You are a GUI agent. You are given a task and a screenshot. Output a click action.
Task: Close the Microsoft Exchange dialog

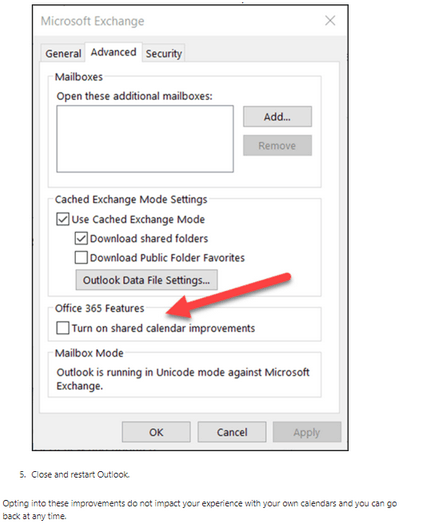click(x=330, y=21)
